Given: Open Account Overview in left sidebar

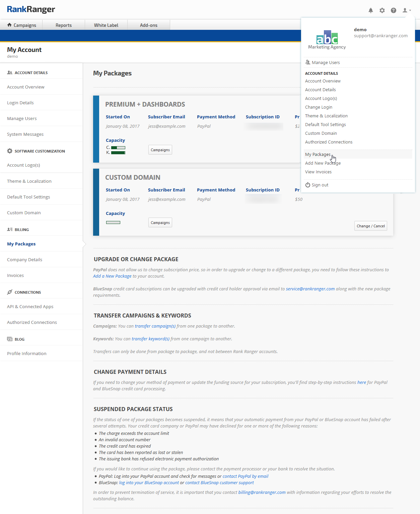Looking at the screenshot, I should coord(26,87).
